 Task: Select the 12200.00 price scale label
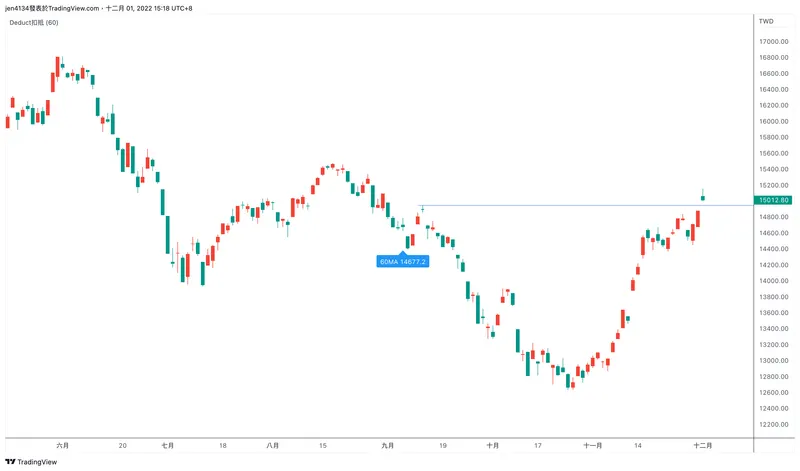click(773, 425)
